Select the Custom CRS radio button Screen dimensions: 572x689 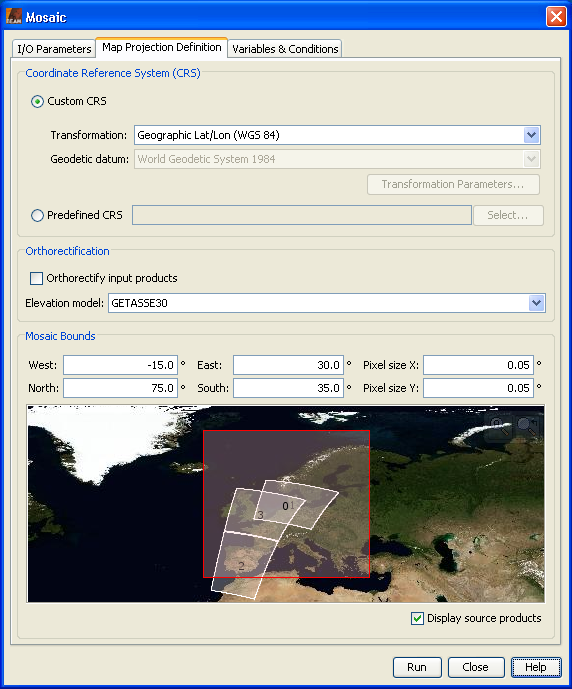click(37, 102)
